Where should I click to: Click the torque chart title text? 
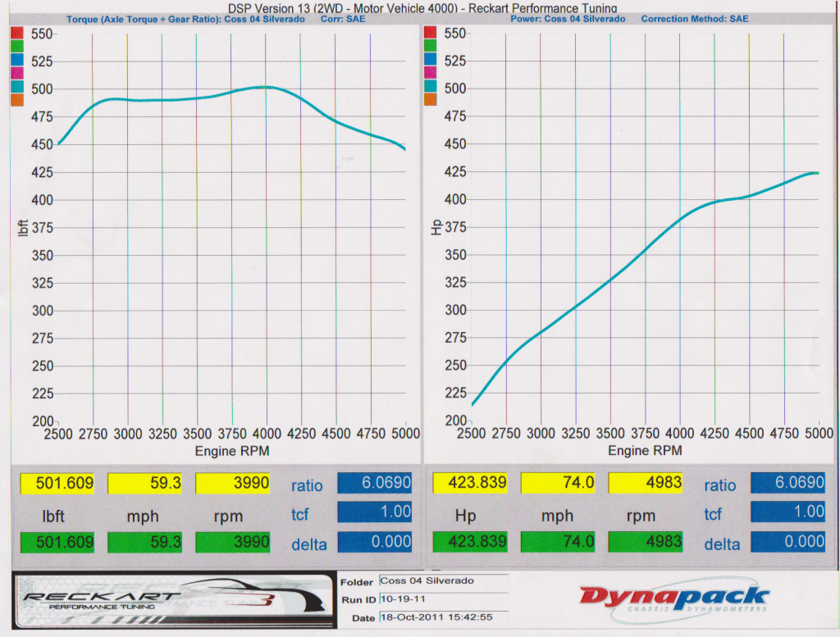coord(185,20)
